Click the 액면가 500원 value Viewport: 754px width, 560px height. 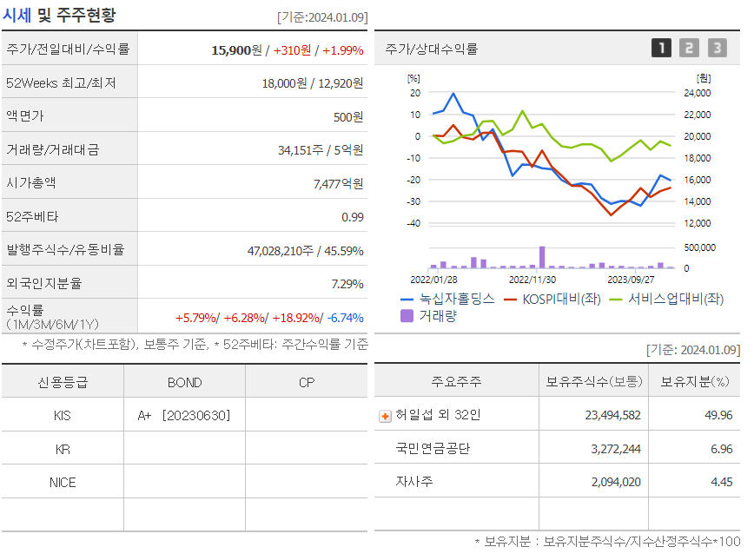click(348, 117)
